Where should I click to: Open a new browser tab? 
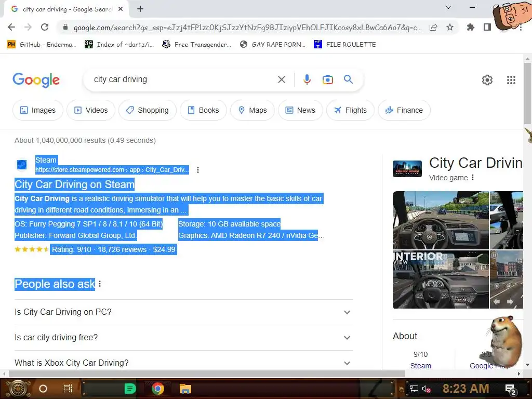(x=140, y=9)
